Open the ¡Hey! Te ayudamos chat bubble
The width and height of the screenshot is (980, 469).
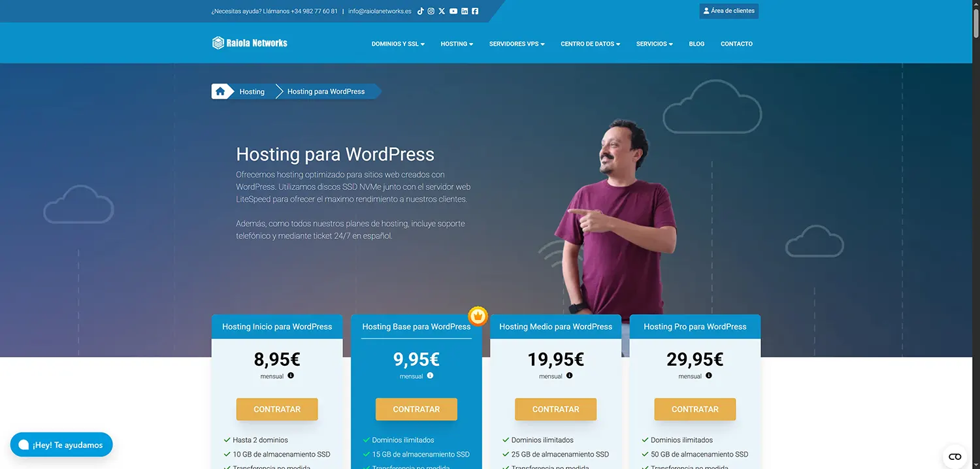click(61, 444)
